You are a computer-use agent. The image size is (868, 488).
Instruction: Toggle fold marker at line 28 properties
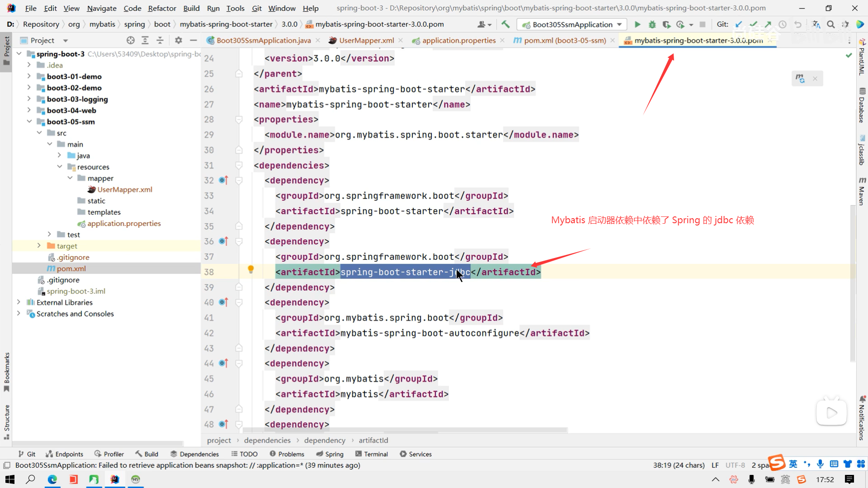[x=239, y=119]
